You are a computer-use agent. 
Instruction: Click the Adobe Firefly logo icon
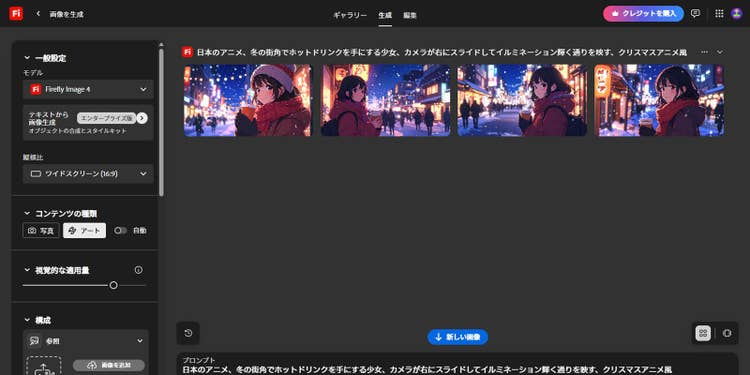pyautogui.click(x=16, y=14)
